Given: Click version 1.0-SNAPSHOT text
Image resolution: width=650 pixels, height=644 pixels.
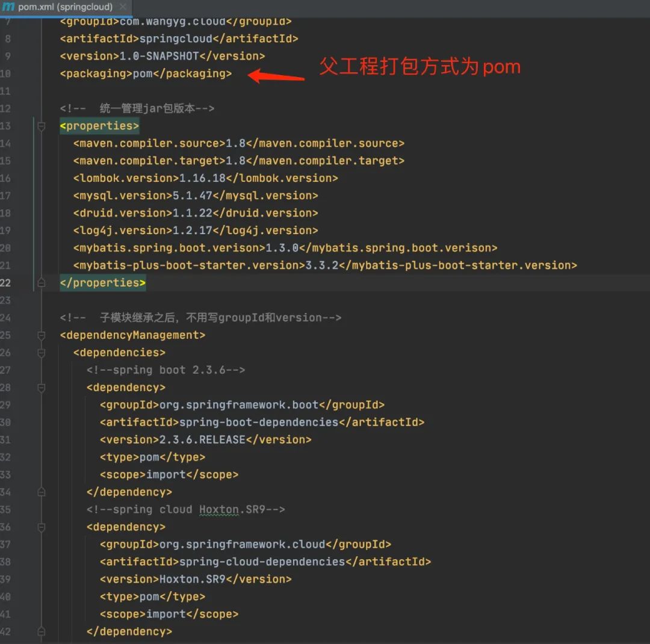Looking at the screenshot, I should tap(162, 57).
